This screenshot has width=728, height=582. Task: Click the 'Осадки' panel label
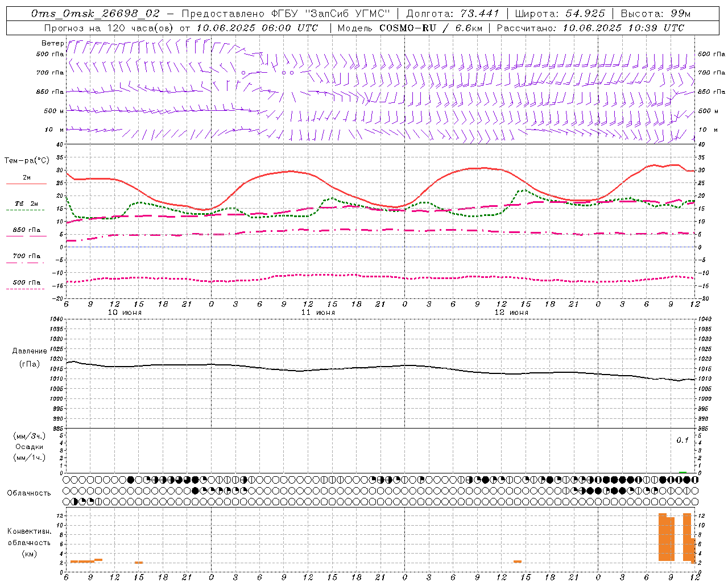tap(29, 447)
